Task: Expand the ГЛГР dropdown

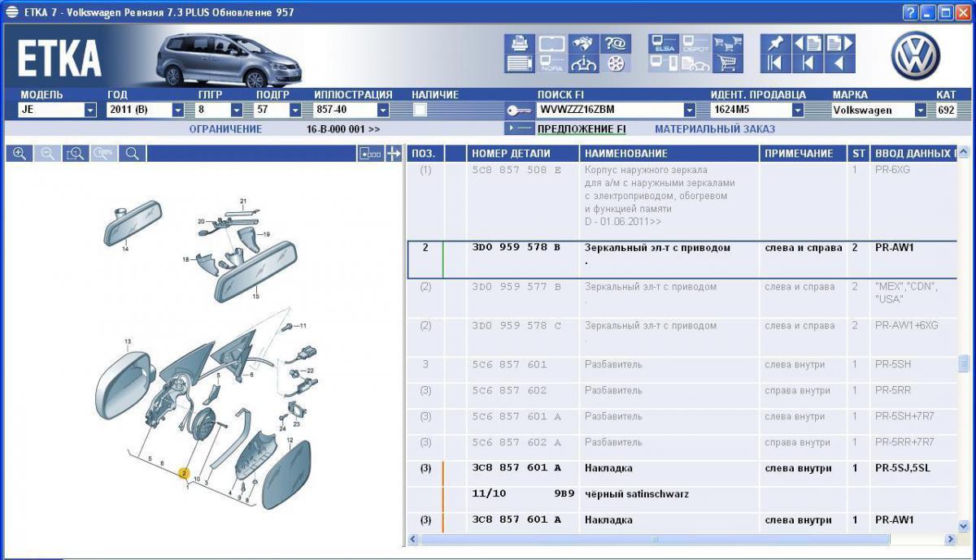Action: (x=237, y=111)
